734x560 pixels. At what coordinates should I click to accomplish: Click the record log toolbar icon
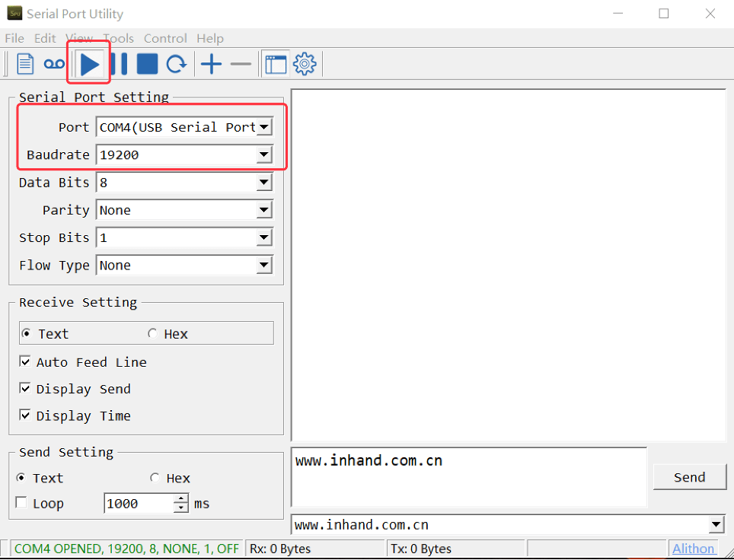pos(54,65)
